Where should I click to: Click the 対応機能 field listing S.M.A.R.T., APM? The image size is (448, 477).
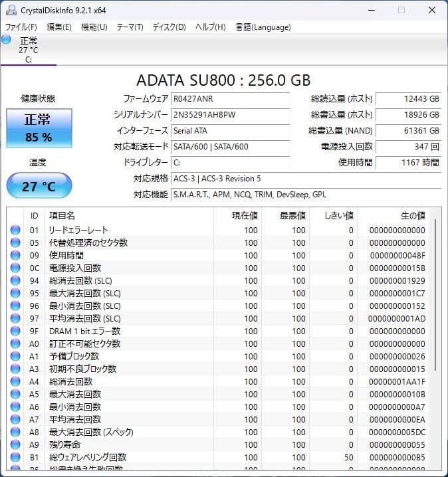306,195
